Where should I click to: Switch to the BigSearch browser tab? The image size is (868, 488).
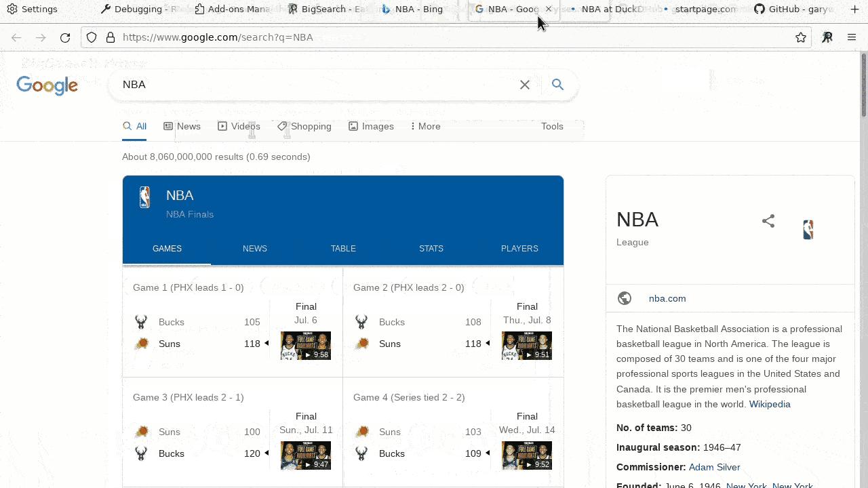click(x=325, y=9)
